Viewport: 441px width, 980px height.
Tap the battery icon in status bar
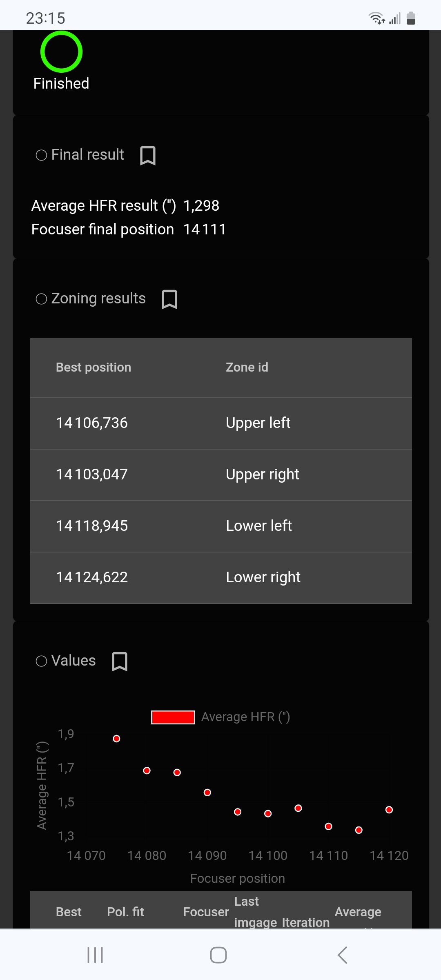[x=411, y=18]
